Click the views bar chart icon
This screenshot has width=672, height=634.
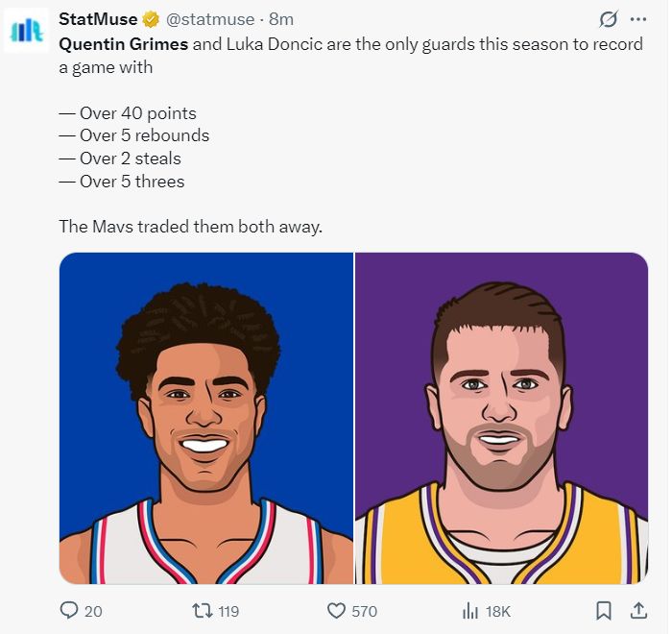470,611
